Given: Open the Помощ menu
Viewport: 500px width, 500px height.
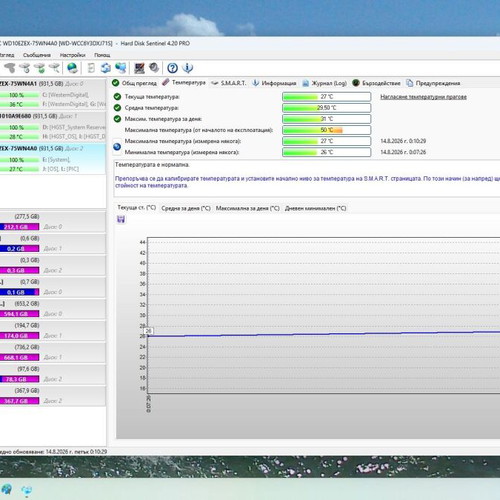Looking at the screenshot, I should (x=102, y=55).
